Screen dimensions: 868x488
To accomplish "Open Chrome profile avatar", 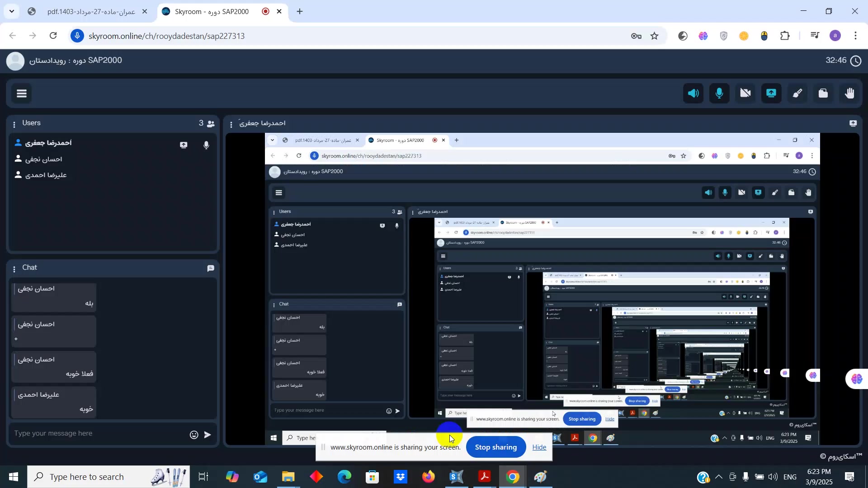I will [835, 36].
